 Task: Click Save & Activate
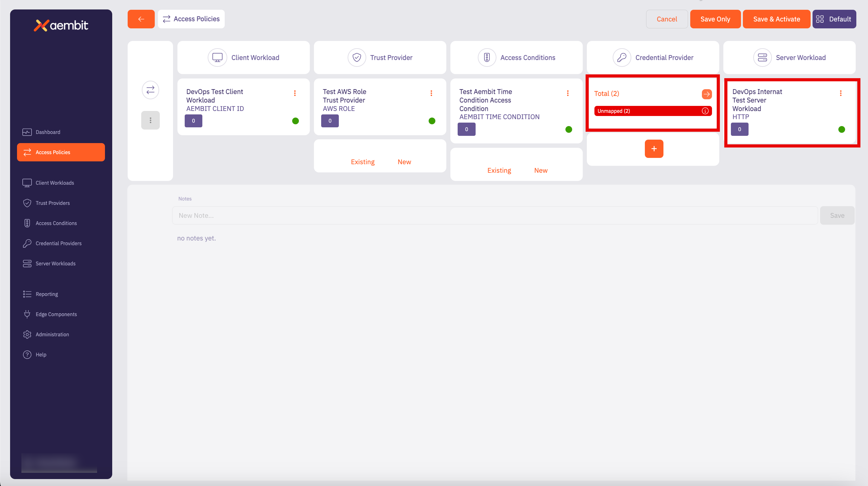(x=776, y=19)
